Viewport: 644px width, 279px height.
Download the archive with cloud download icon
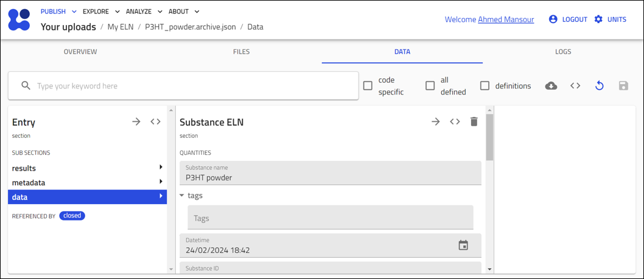551,86
